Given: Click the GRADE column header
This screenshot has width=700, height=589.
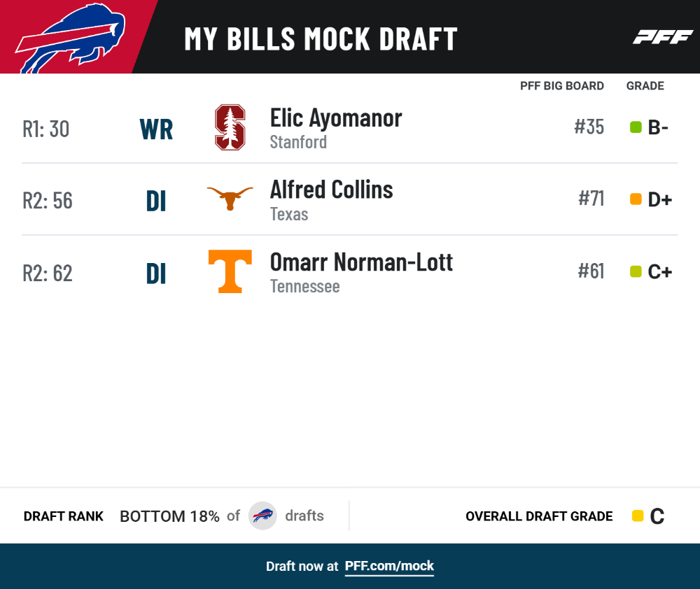Looking at the screenshot, I should click(x=645, y=85).
